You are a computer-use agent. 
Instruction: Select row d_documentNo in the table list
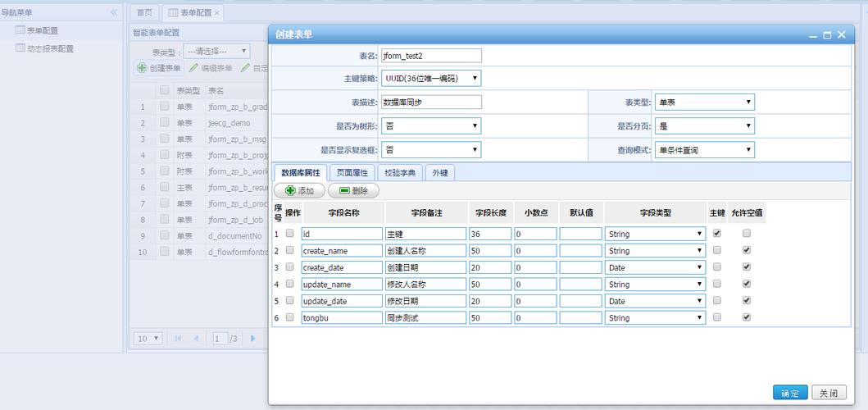coord(199,235)
